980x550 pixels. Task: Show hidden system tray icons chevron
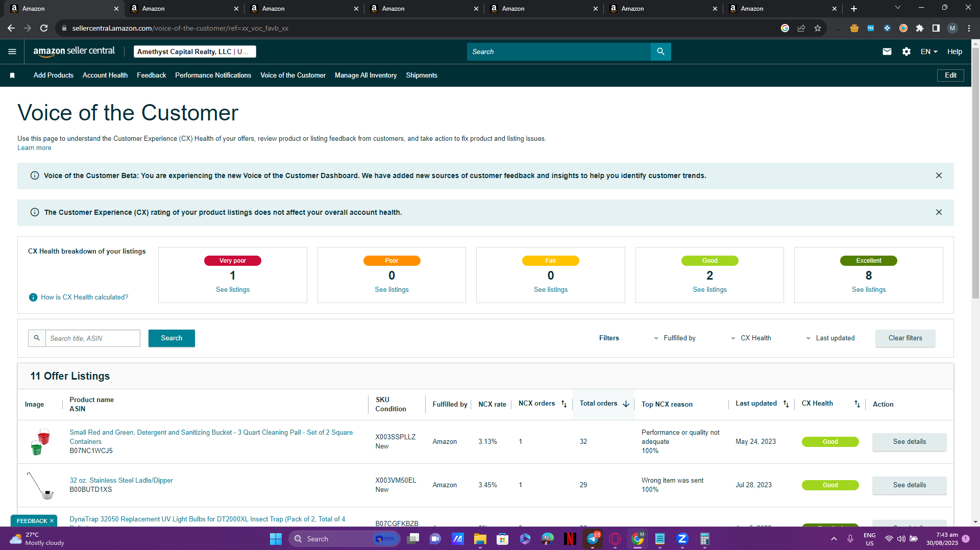click(834, 539)
